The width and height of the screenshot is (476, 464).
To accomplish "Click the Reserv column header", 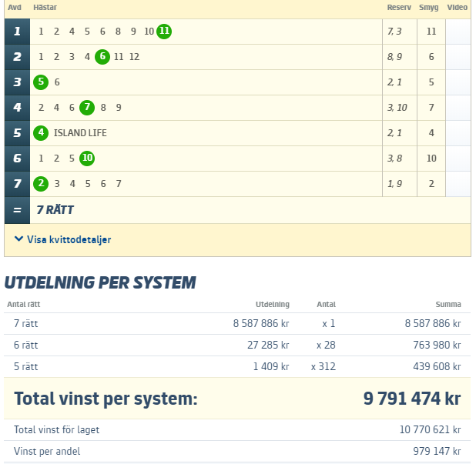I will (399, 7).
